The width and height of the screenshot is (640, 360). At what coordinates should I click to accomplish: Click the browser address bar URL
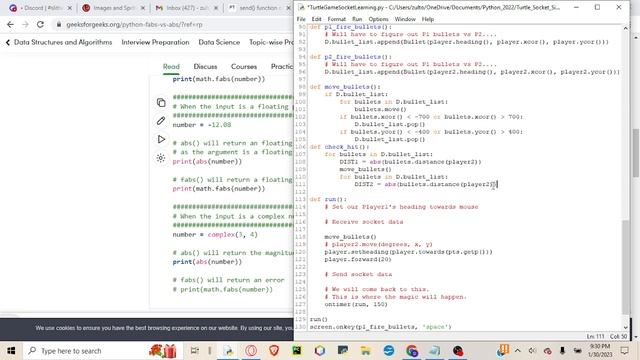coord(134,24)
